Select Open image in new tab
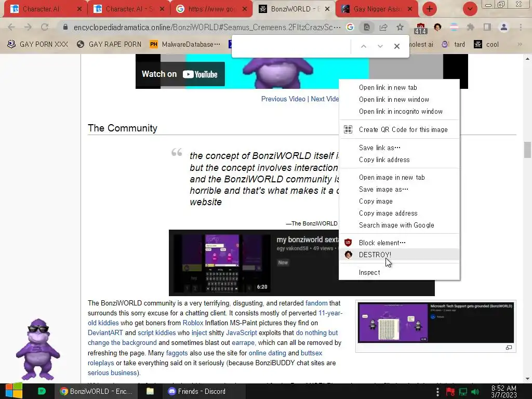The height and width of the screenshot is (399, 532). [x=400, y=178]
